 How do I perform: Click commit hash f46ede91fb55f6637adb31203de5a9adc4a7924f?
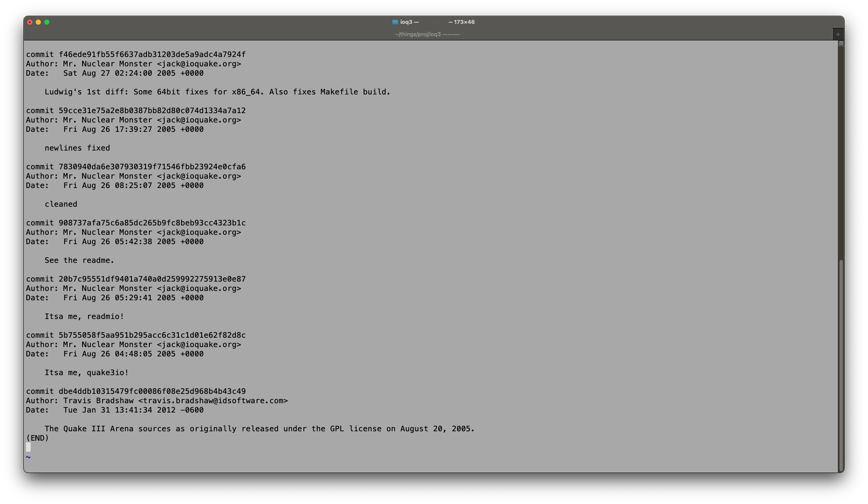152,54
